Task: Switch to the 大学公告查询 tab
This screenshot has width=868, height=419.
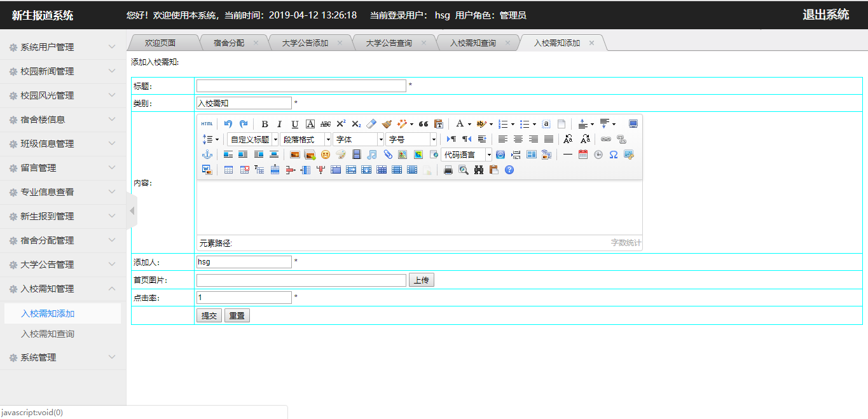Action: click(x=389, y=43)
